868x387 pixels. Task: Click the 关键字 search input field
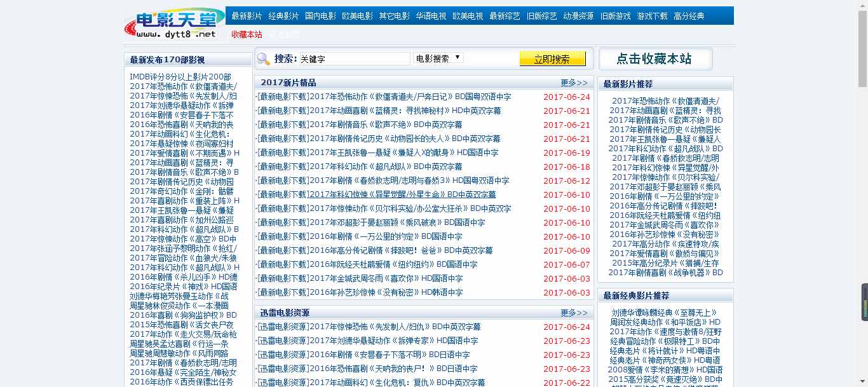coord(354,59)
